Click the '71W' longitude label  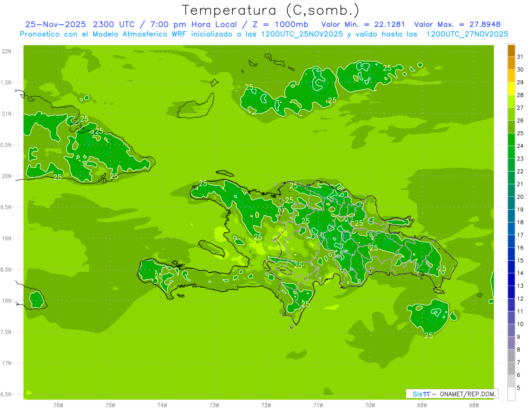(318, 405)
